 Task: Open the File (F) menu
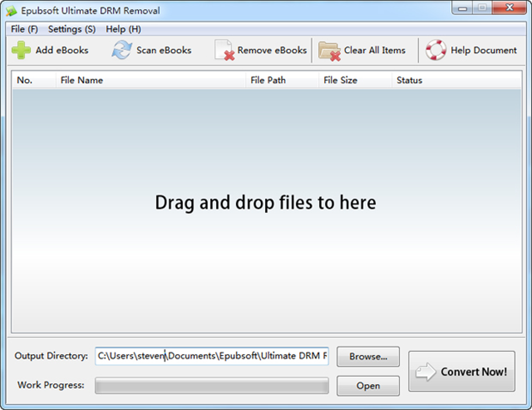(x=24, y=29)
